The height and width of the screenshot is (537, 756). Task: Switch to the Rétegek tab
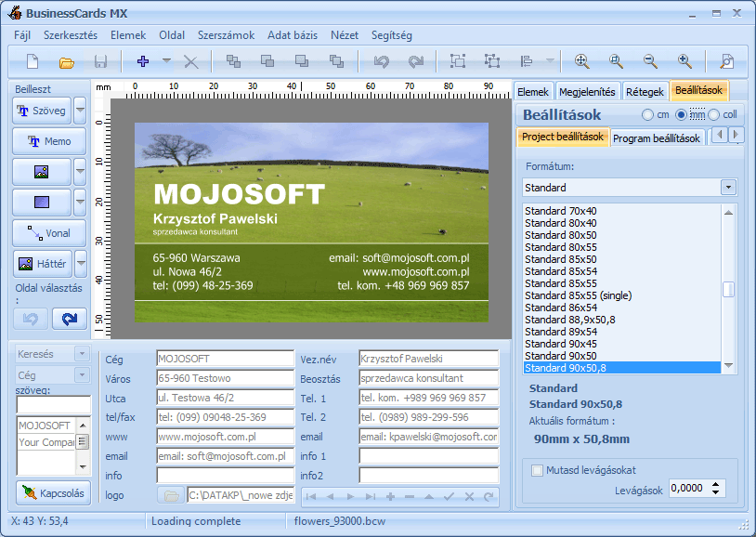645,92
